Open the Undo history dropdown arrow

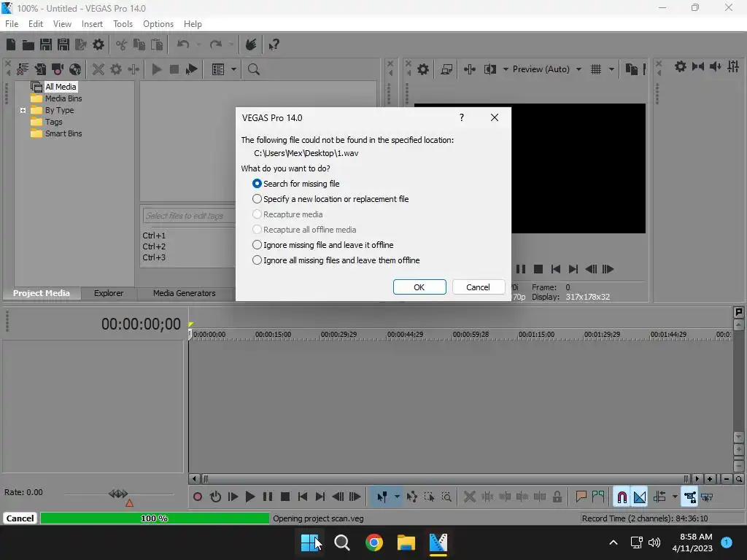[198, 44]
